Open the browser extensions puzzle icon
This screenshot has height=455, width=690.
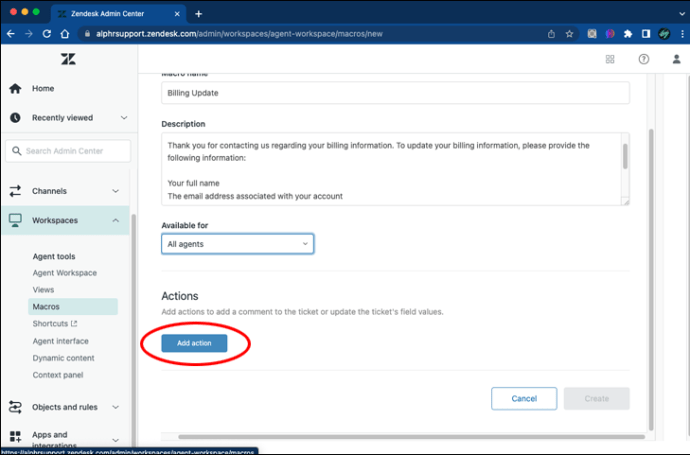628,34
